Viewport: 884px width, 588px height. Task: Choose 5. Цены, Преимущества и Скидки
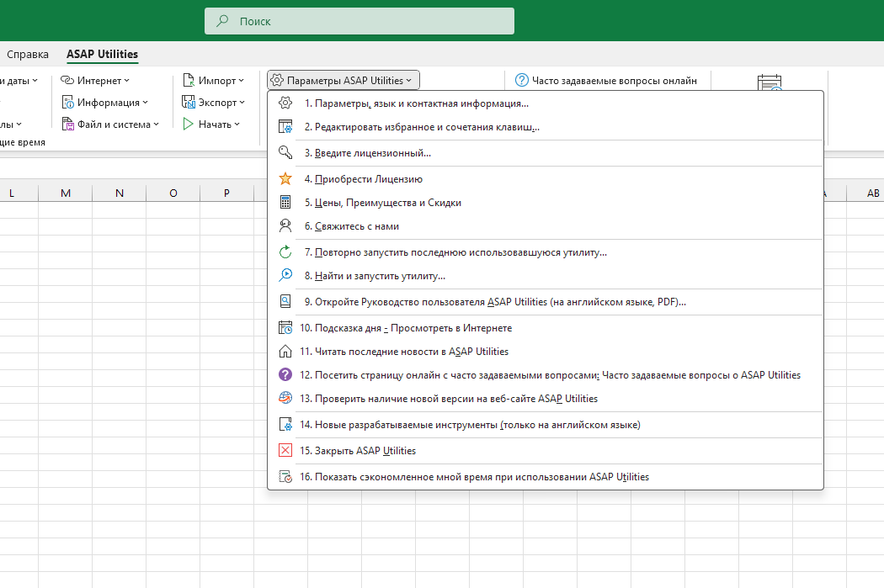[x=546, y=202]
